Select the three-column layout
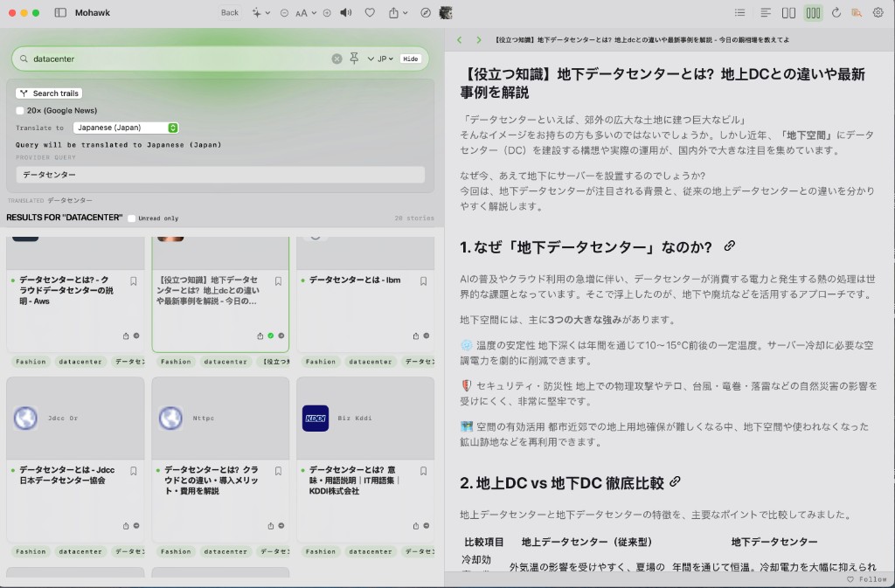This screenshot has height=588, width=895. 813,12
